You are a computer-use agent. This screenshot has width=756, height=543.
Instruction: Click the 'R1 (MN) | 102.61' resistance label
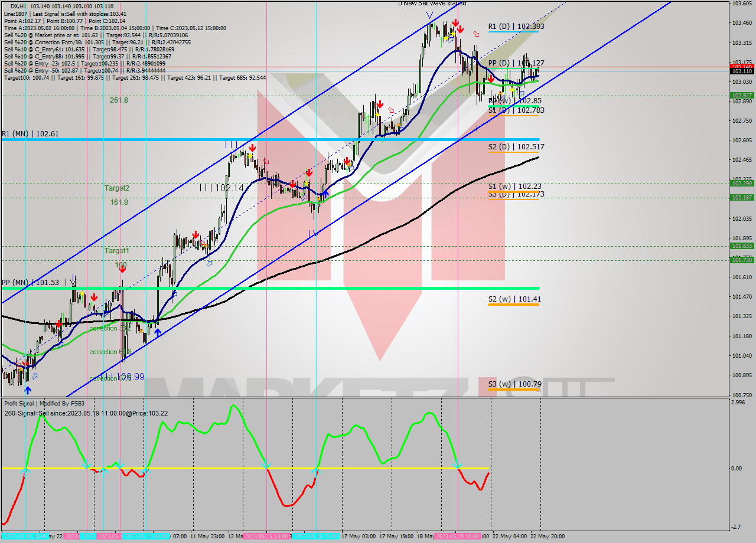point(30,134)
